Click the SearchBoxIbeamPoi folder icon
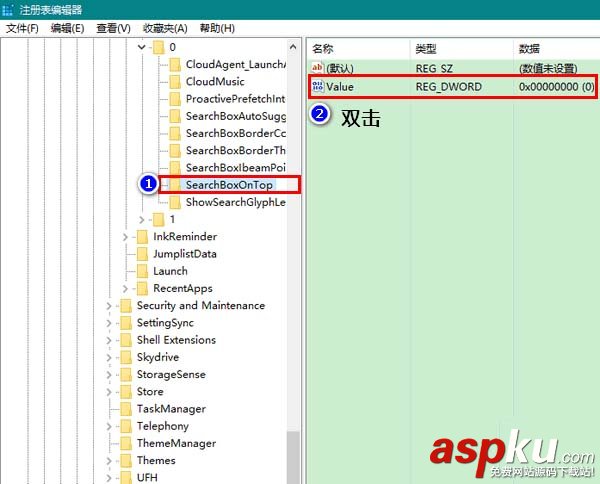The width and height of the screenshot is (600, 484). tap(175, 168)
